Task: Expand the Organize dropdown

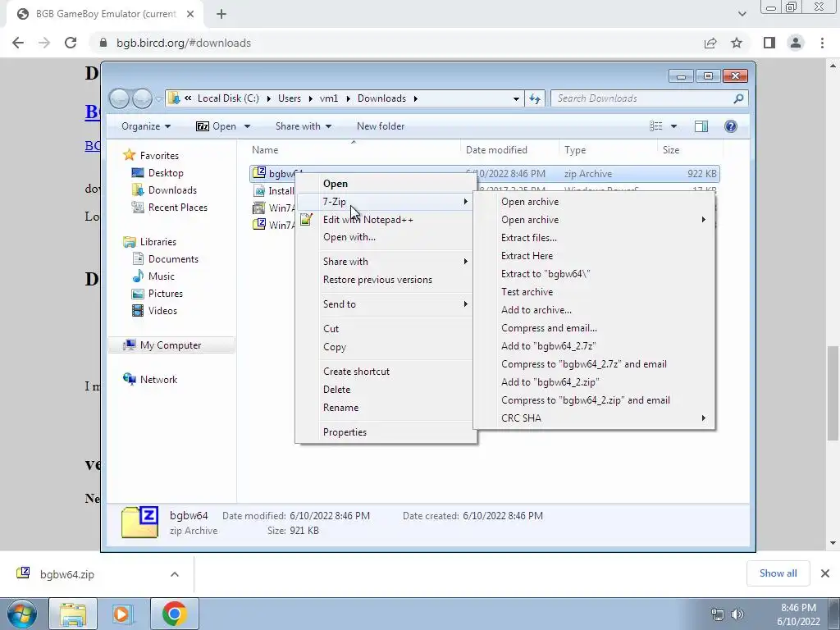Action: click(146, 126)
